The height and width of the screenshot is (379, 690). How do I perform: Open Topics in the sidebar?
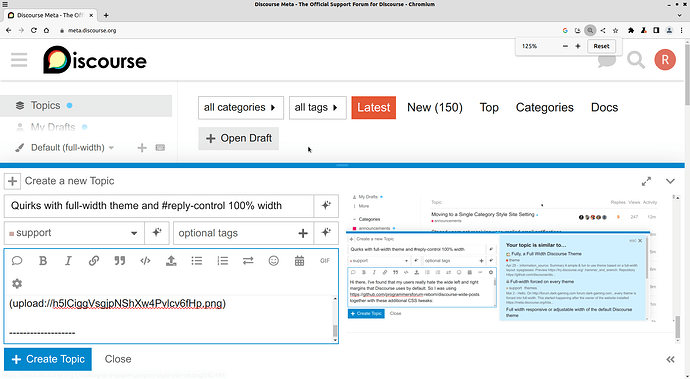[x=86, y=106]
